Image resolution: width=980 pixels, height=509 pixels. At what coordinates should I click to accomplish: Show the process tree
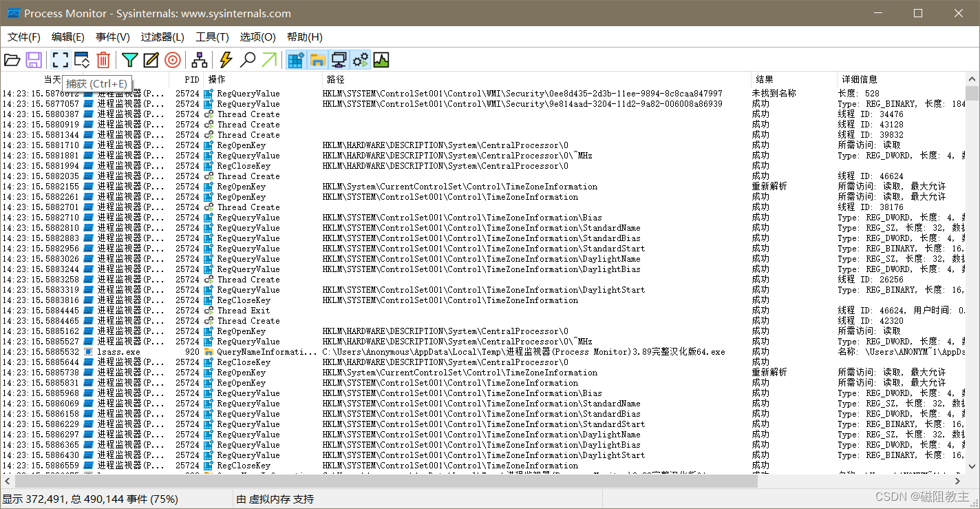tap(199, 60)
